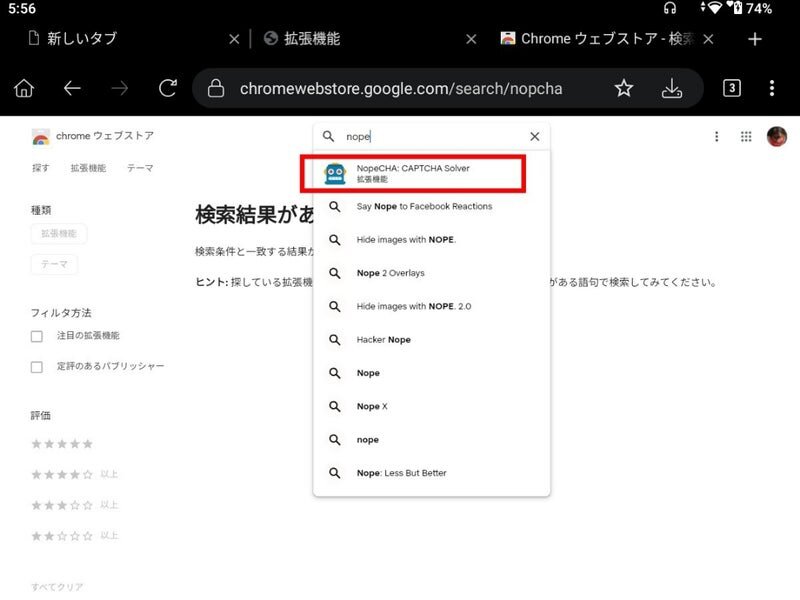Image resolution: width=800 pixels, height=600 pixels.
Task: Click NopeCHA robot extension icon
Action: coord(335,173)
